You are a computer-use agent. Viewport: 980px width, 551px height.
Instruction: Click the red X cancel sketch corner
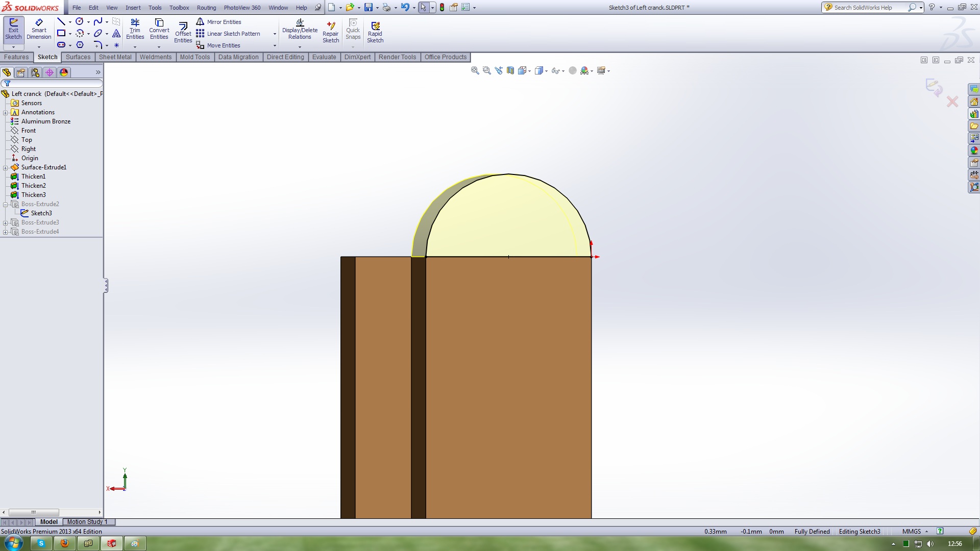[952, 102]
